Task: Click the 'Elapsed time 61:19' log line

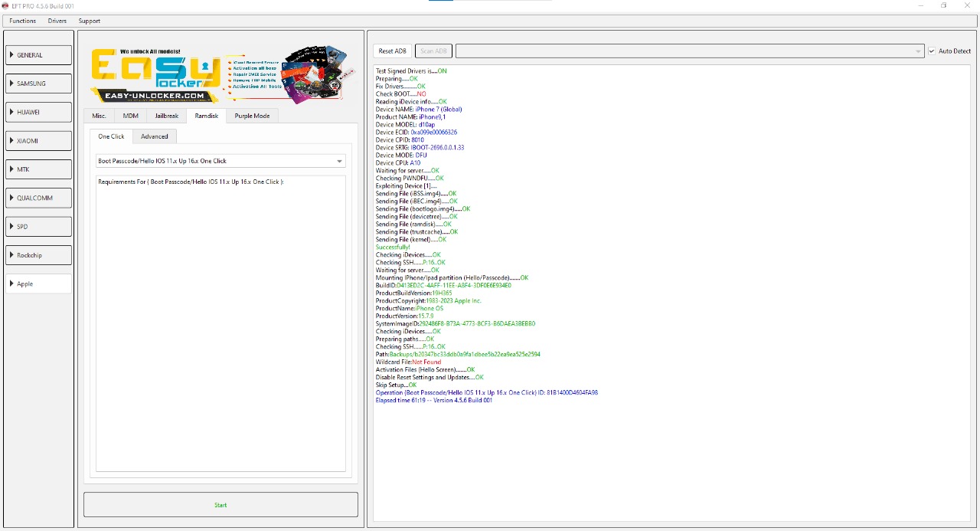Action: point(433,401)
